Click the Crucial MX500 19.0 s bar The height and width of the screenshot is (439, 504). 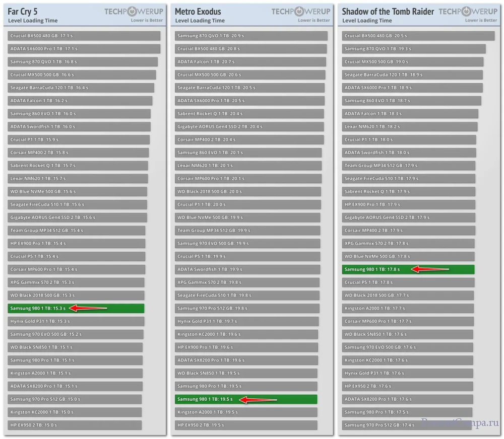point(413,61)
